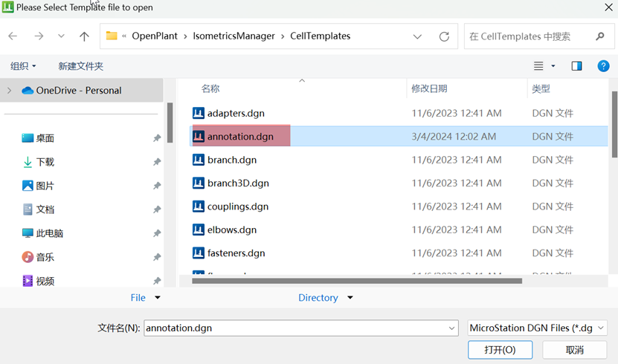Open the recent locations chevron
618x364 pixels.
point(61,36)
